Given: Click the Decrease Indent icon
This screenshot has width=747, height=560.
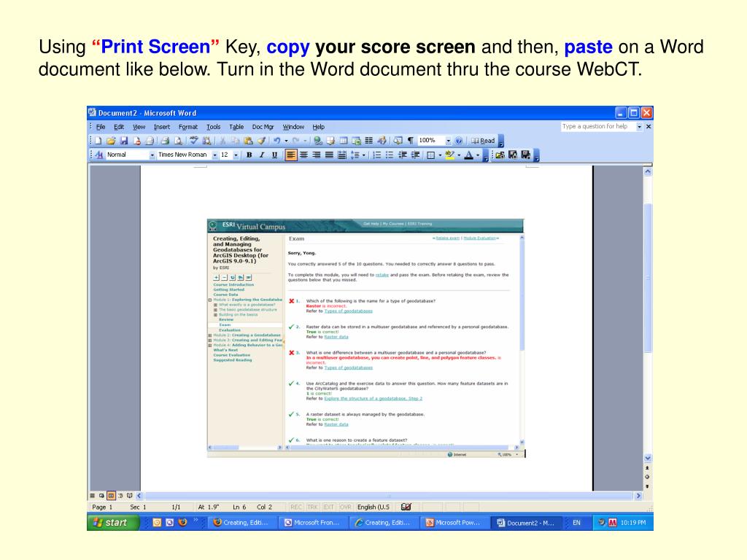Looking at the screenshot, I should point(403,155).
